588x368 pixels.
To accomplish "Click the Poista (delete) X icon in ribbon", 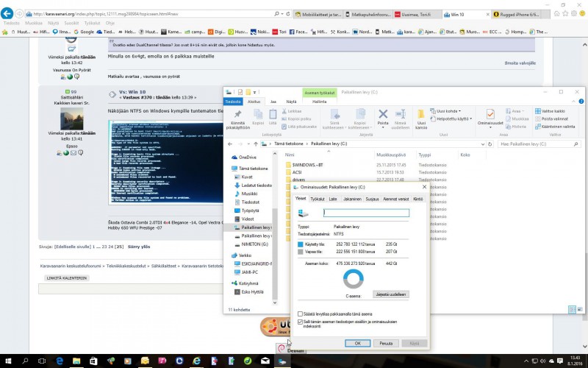I will [383, 113].
